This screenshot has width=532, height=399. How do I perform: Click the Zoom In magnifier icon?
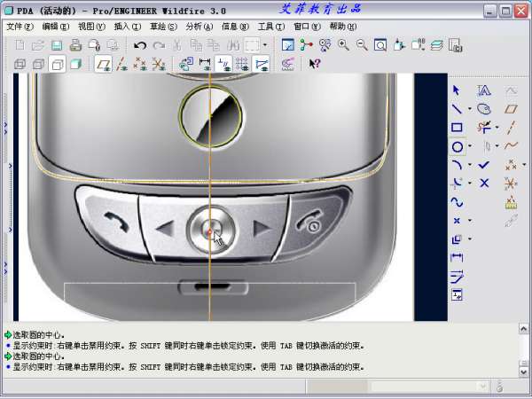coord(343,45)
